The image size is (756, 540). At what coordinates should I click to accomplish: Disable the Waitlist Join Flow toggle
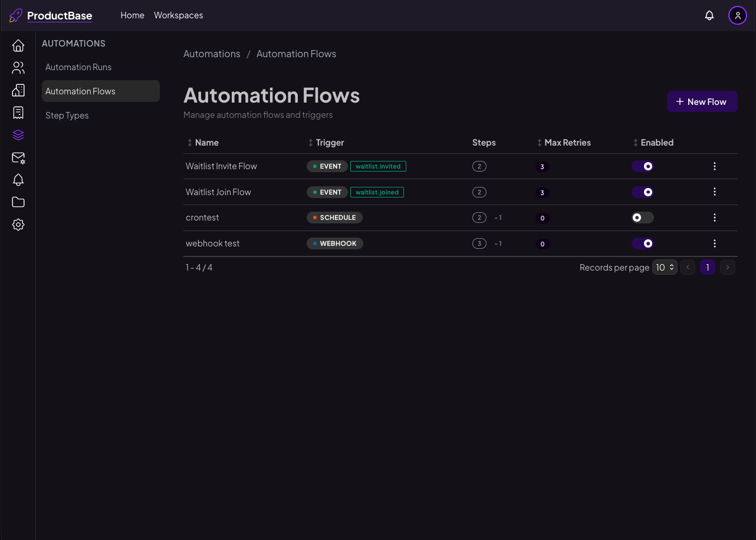tap(643, 192)
